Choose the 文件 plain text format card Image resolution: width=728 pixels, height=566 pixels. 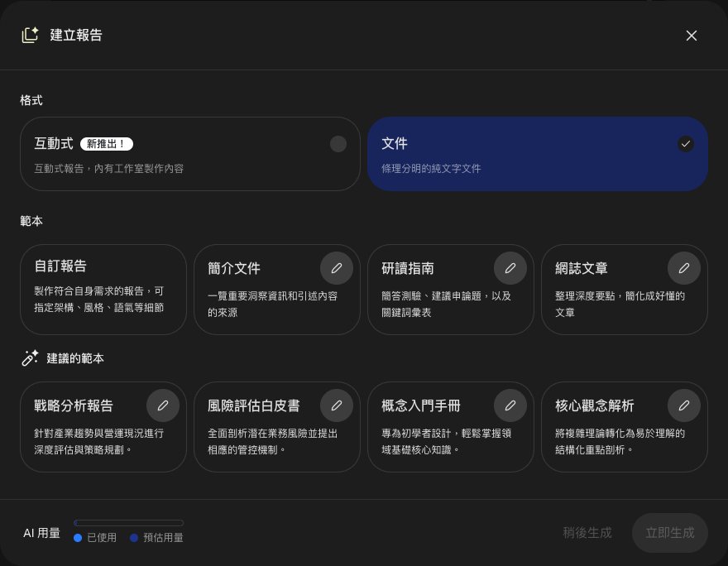coord(538,154)
